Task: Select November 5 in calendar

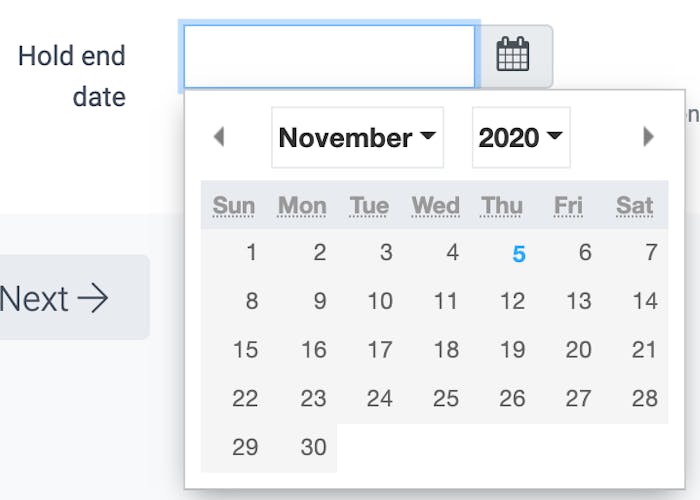Action: pyautogui.click(x=518, y=254)
